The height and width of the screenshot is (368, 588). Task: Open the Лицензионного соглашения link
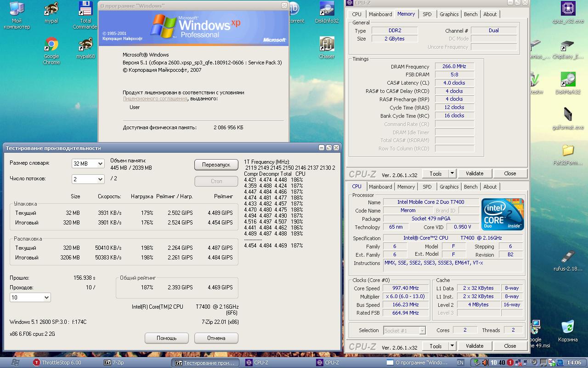coord(155,99)
